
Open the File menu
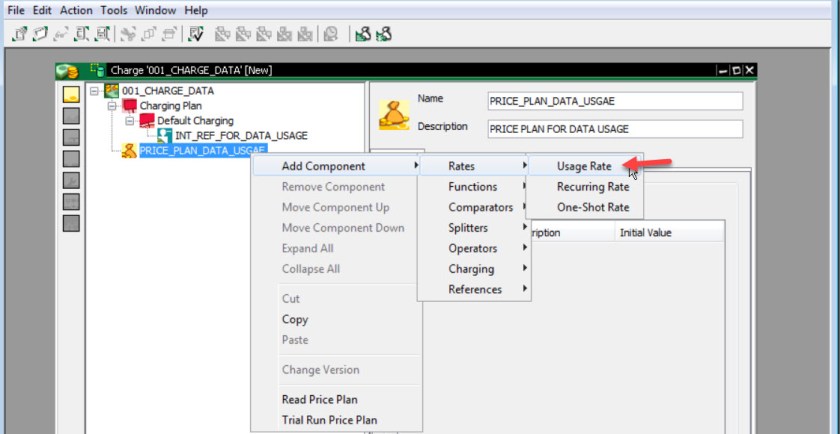[16, 10]
